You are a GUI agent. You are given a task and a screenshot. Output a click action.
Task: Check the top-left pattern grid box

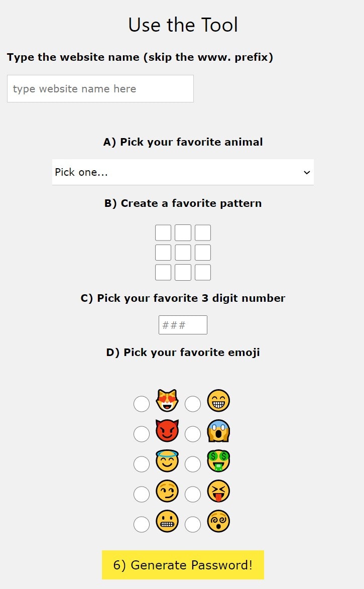click(163, 233)
